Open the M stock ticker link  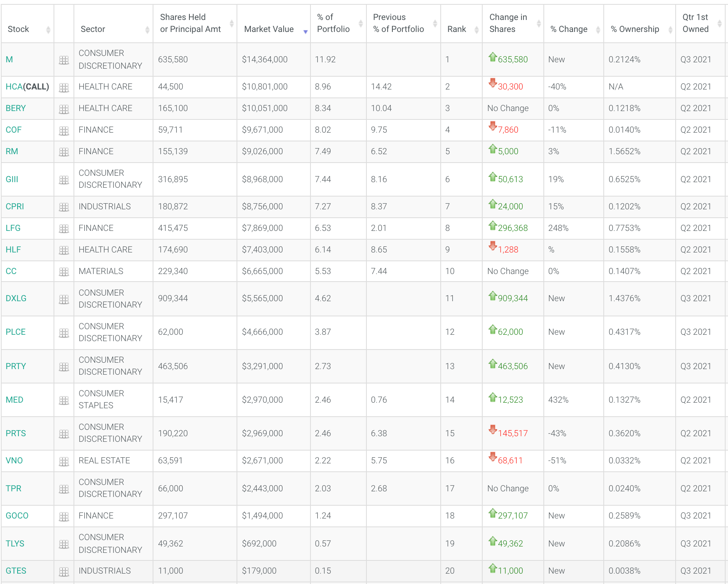(9, 60)
